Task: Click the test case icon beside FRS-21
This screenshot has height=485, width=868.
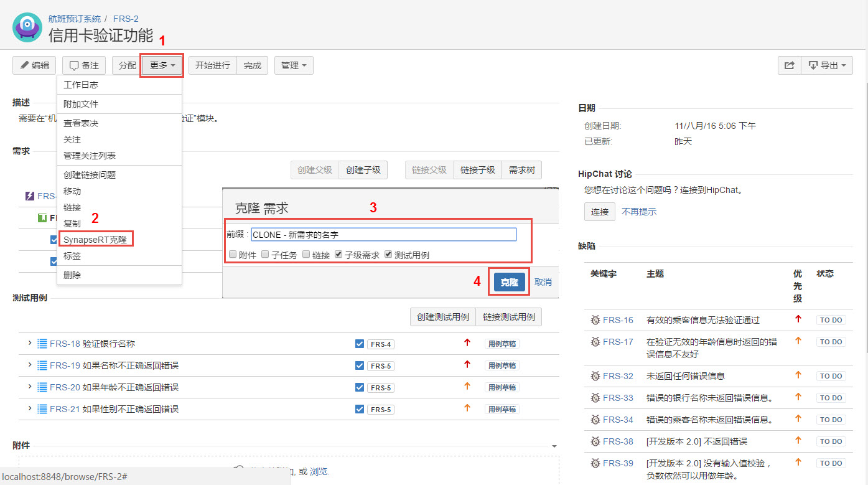Action: tap(42, 409)
